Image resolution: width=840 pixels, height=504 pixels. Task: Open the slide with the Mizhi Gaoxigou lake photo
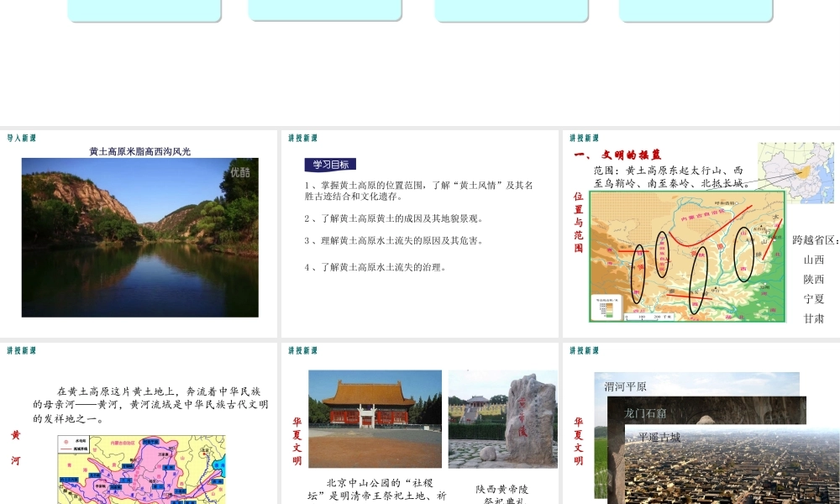coord(139,234)
